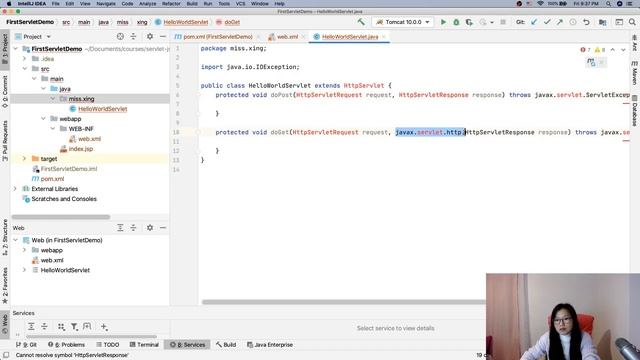Screen dimensions: 640x360
Task: Click the Search Everywhere magnifier icon
Action: 632,22
